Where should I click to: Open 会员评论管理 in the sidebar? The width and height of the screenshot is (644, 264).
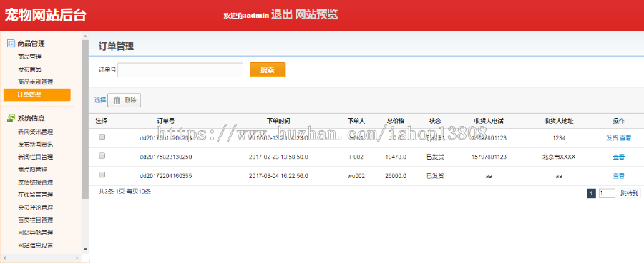pyautogui.click(x=35, y=207)
